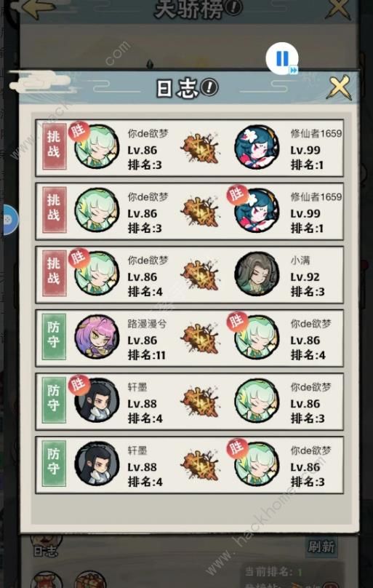373x588 pixels.
Task: Open info icon beside 天骄榜 title
Action: 235,7
